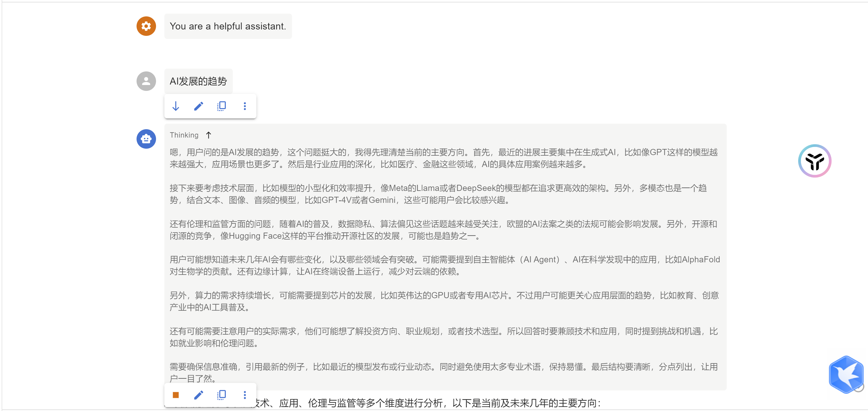Copy the user message 'AI发展的趋势'

(221, 106)
